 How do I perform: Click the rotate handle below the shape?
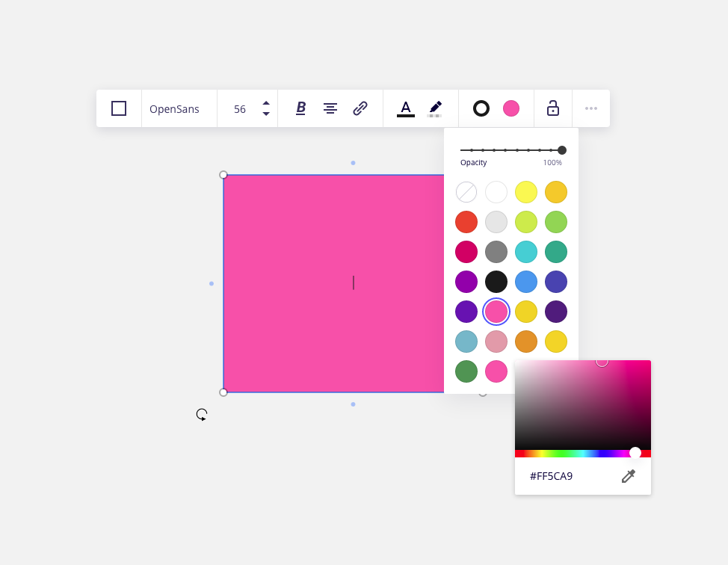click(x=202, y=415)
